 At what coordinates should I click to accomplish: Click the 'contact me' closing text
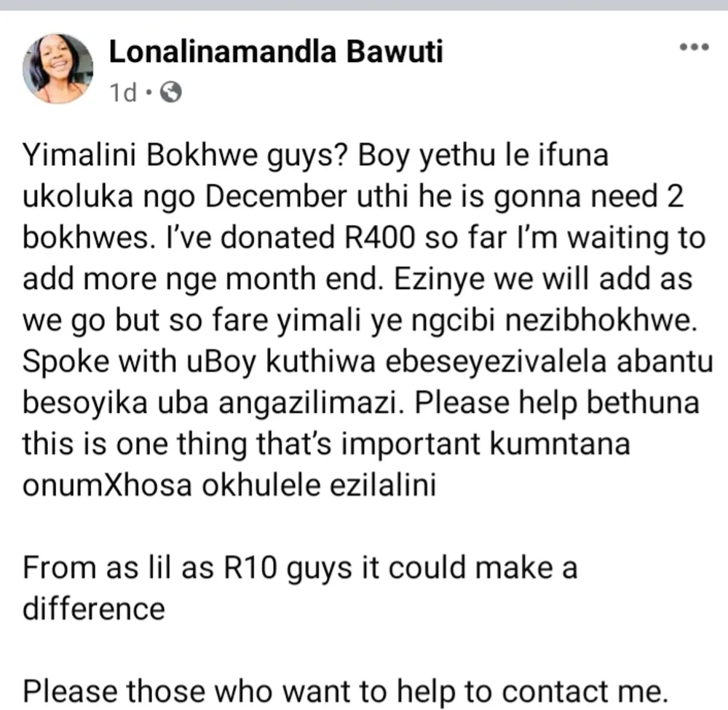click(585, 691)
